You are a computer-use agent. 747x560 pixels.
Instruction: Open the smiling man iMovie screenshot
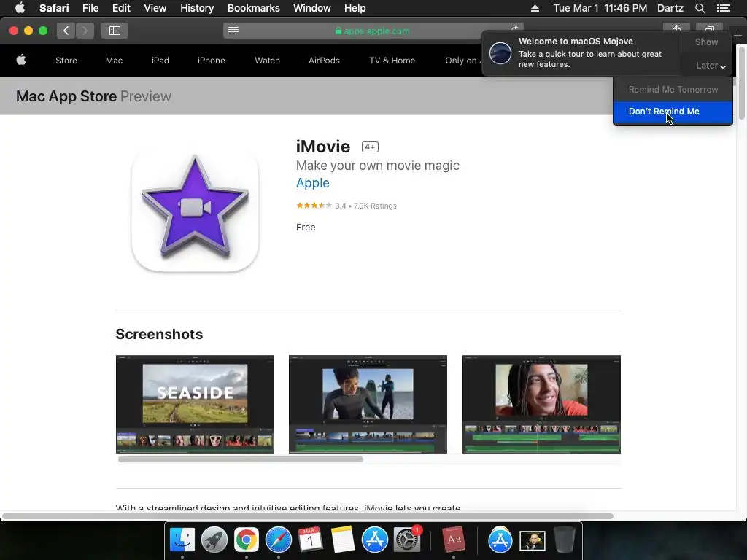(x=542, y=404)
